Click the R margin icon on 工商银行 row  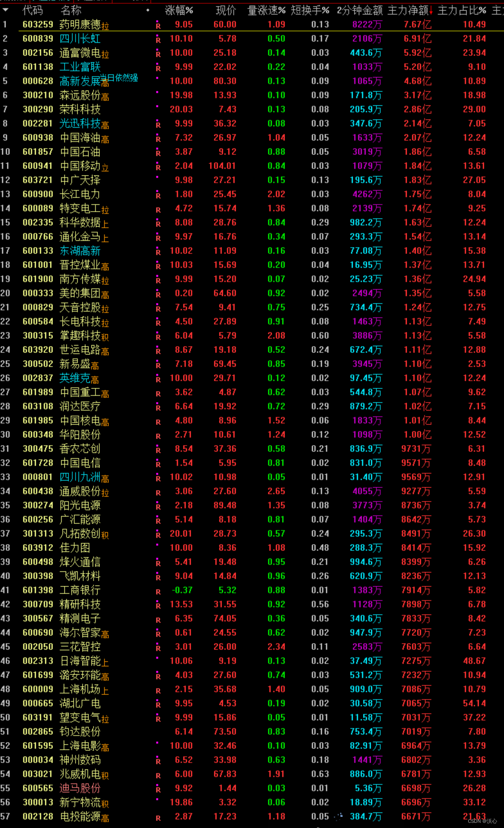click(x=158, y=591)
